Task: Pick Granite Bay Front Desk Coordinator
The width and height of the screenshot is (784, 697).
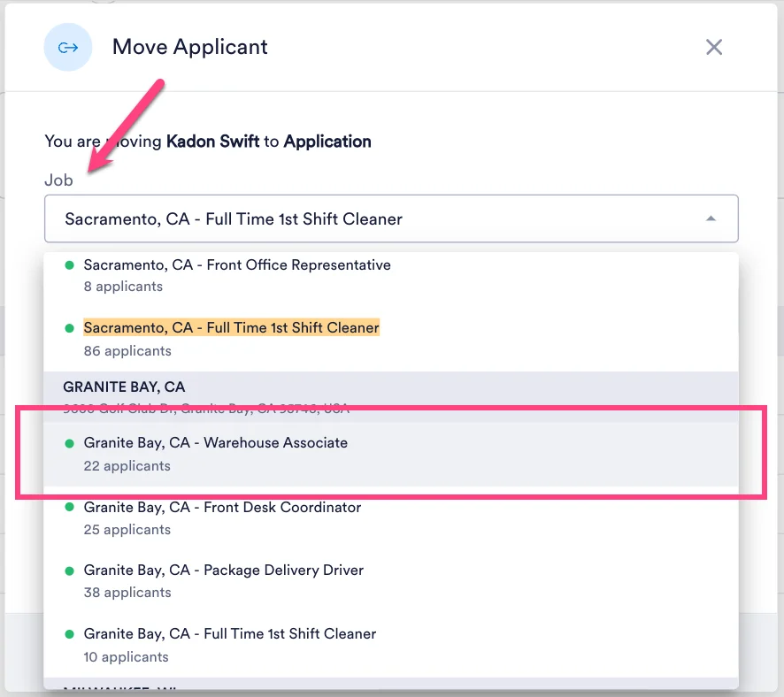Action: (391, 518)
